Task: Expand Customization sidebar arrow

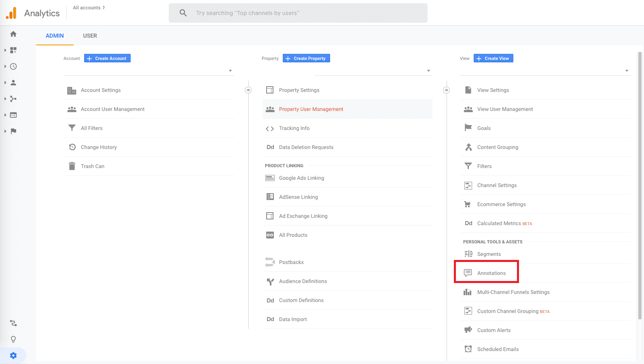Action: pyautogui.click(x=5, y=50)
